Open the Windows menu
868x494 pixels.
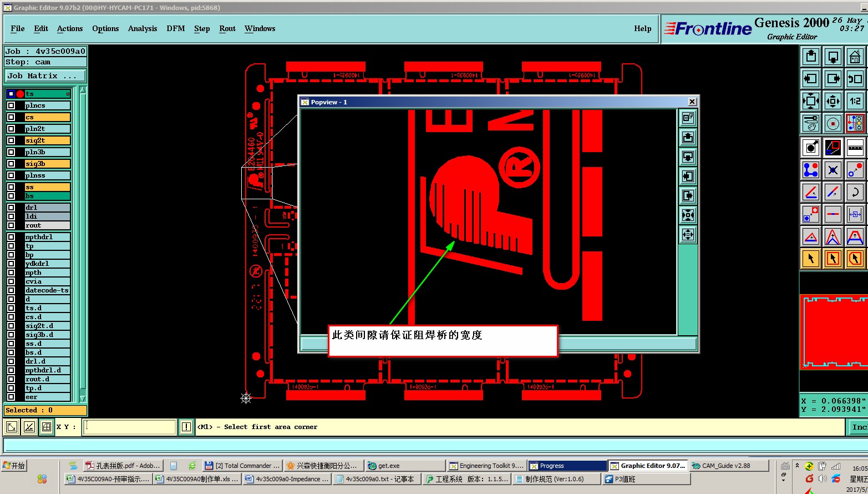pyautogui.click(x=260, y=28)
